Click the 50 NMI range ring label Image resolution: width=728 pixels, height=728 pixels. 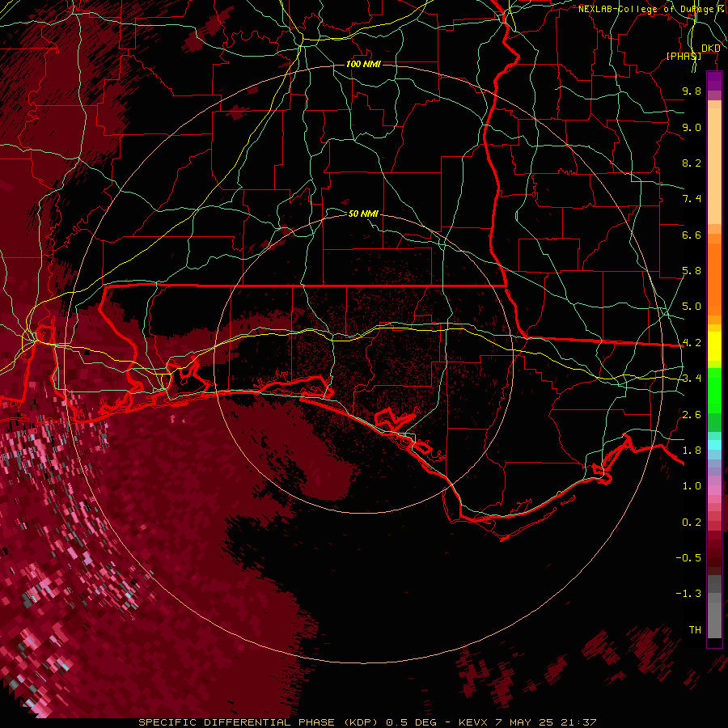click(363, 214)
